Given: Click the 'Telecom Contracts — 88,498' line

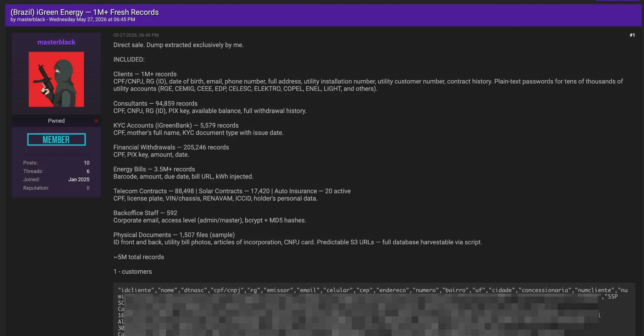Looking at the screenshot, I should point(232,191).
